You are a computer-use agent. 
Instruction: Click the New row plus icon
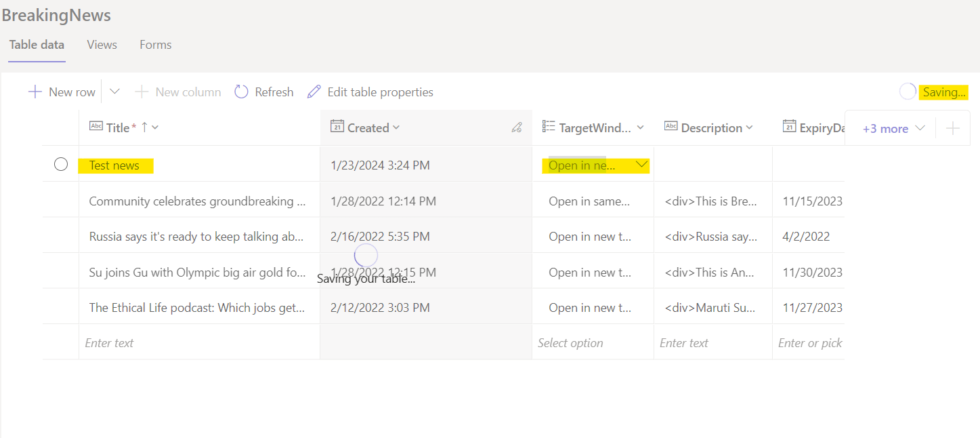point(34,91)
